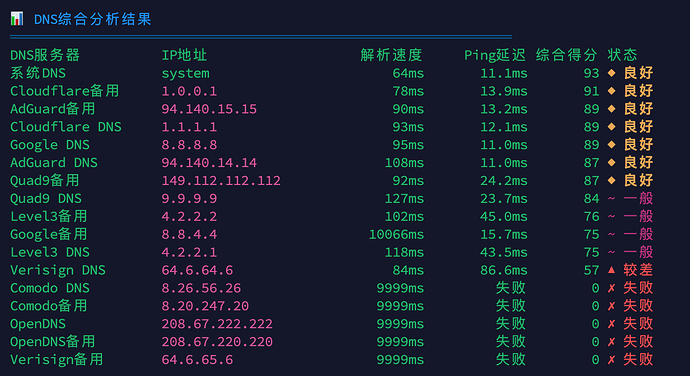
Task: Select the Cloudflare DNS server name
Action: coord(66,127)
